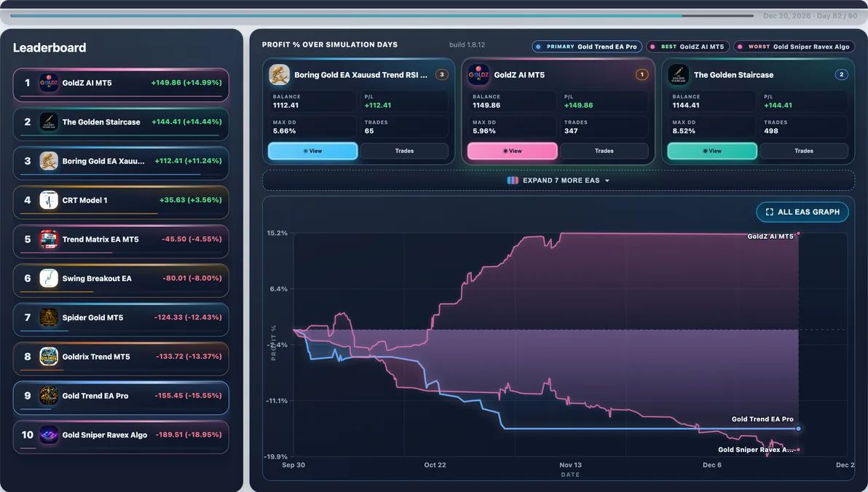This screenshot has width=868, height=492.
Task: Click The Golden Staircase card logo
Action: [678, 75]
